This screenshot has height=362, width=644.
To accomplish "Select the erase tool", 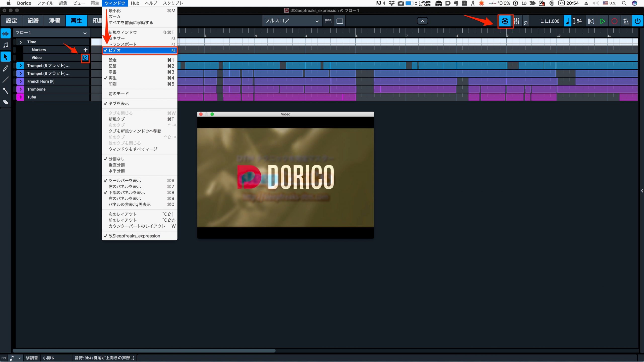I will [6, 102].
